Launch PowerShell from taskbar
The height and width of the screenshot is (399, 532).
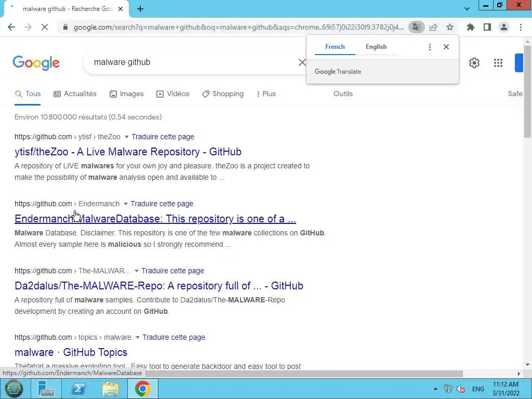(78, 389)
